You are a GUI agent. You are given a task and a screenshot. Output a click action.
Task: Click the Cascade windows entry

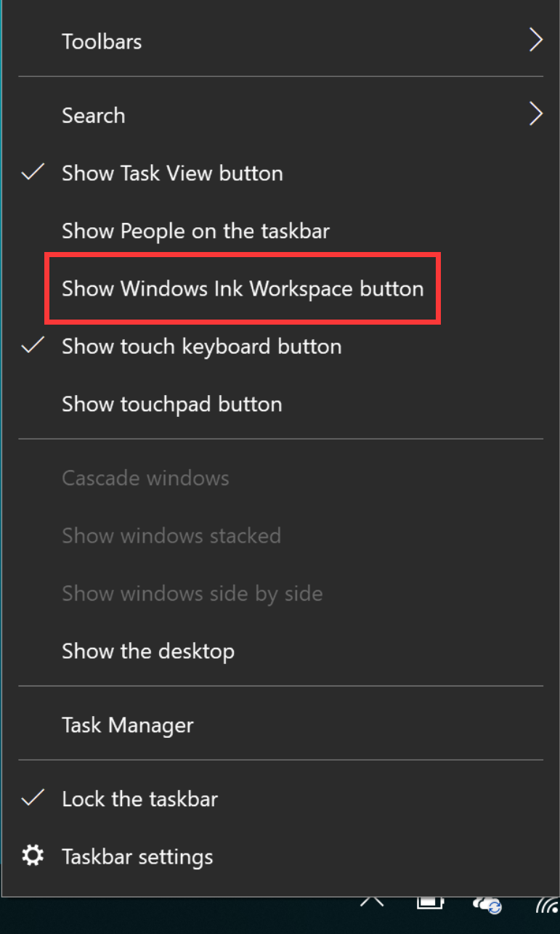point(145,477)
